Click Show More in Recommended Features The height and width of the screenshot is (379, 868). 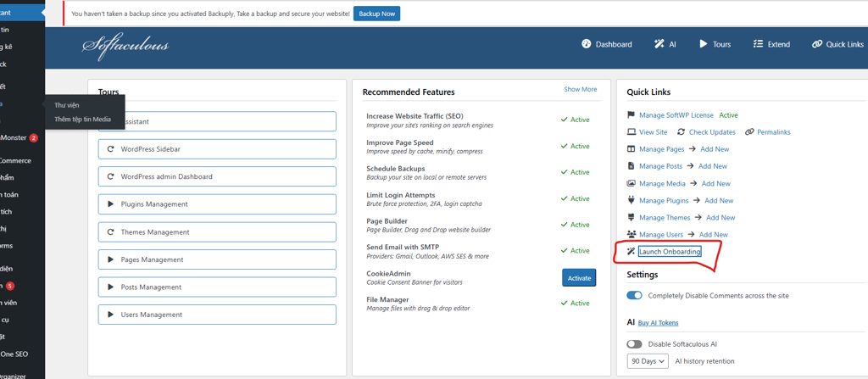pyautogui.click(x=580, y=89)
